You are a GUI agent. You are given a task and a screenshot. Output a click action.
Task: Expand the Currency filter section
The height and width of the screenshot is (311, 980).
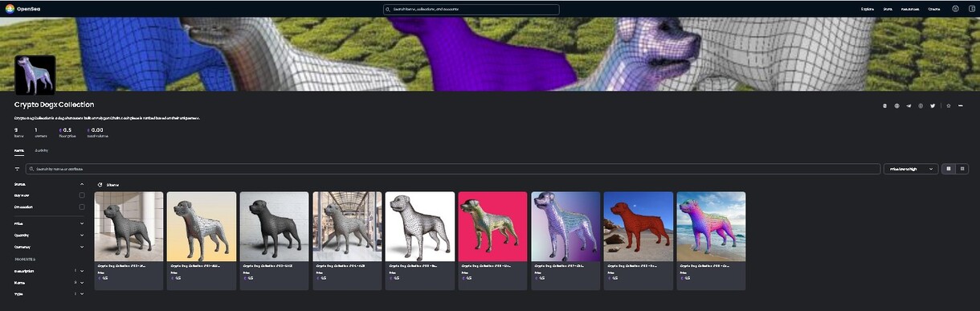pos(49,247)
